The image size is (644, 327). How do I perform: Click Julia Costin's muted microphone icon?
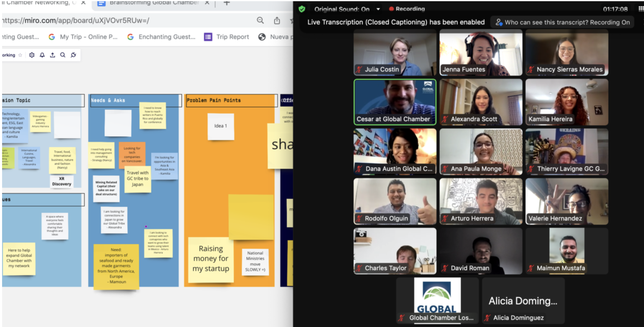359,70
